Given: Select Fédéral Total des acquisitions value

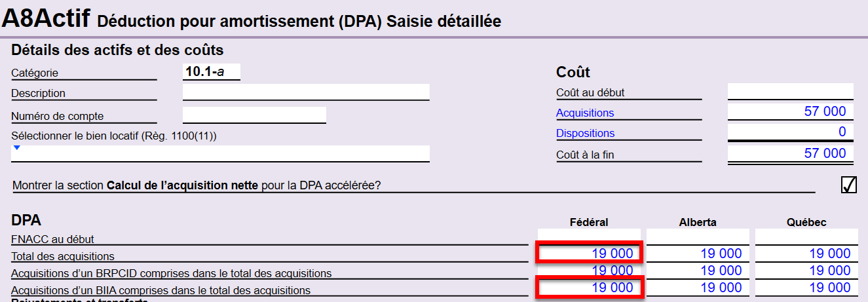Looking at the screenshot, I should pos(590,254).
